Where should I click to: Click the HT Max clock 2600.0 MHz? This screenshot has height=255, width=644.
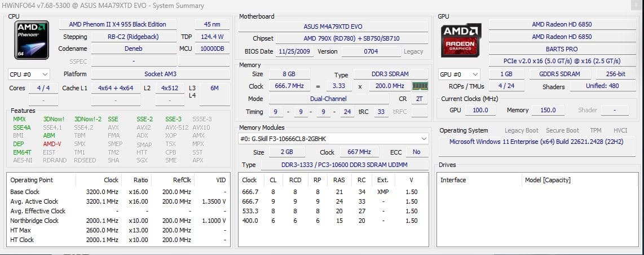(102, 230)
